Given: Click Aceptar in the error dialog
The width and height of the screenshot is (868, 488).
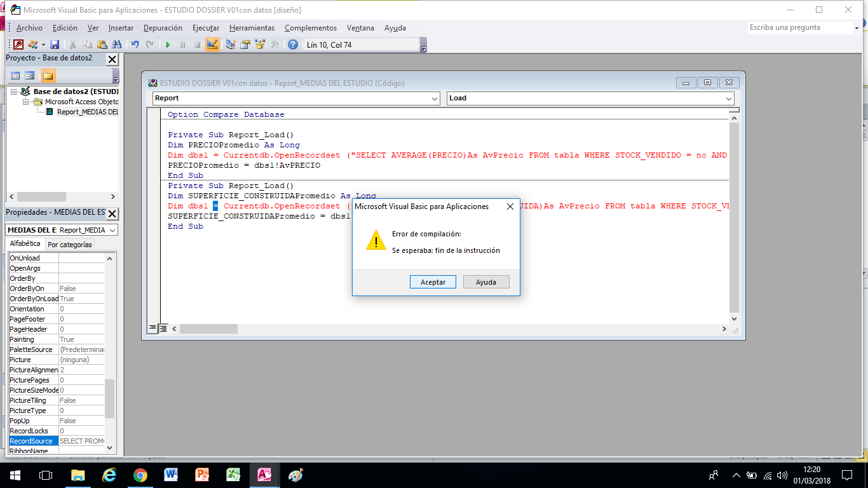Looking at the screenshot, I should point(433,282).
